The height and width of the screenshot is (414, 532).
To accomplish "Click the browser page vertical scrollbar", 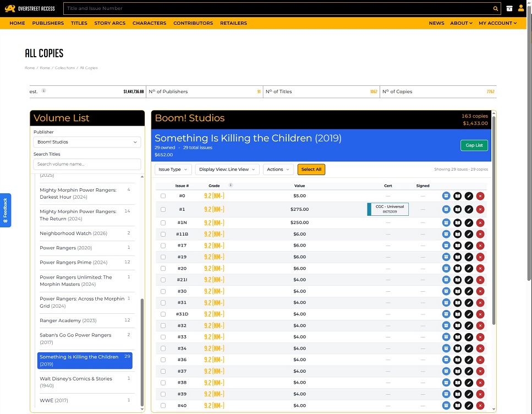I will pyautogui.click(x=529, y=143).
